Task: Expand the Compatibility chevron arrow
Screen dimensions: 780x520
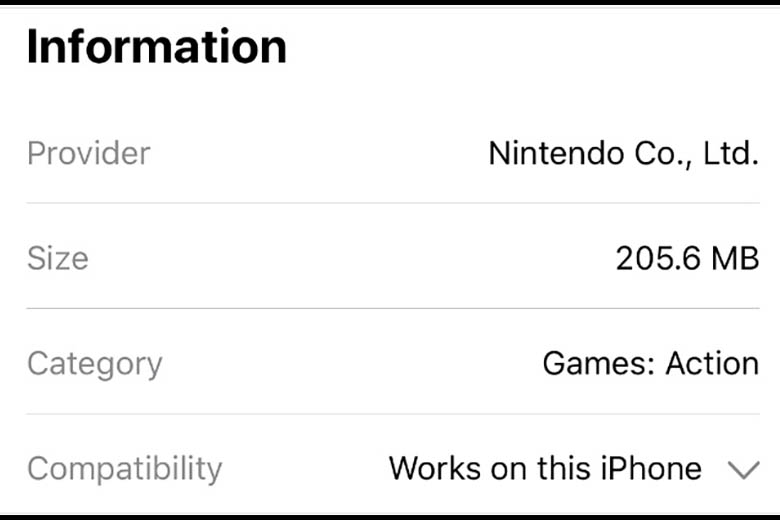Action: coord(743,470)
